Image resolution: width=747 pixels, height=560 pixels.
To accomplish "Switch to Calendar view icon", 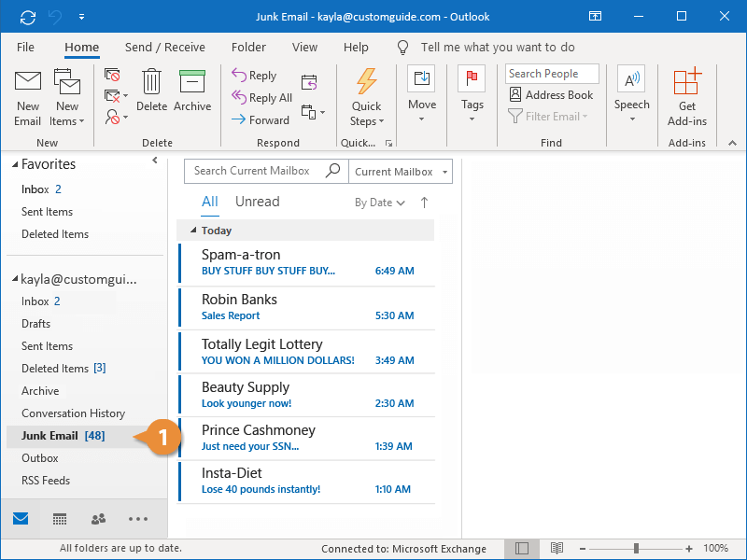I will tap(60, 519).
